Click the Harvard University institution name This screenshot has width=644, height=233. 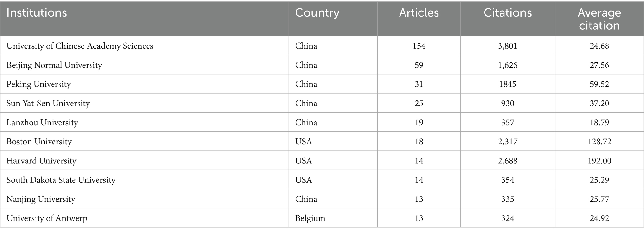pos(41,161)
